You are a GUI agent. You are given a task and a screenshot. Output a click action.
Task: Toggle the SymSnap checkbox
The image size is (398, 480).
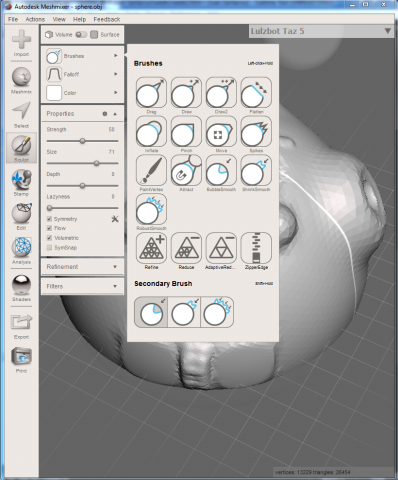pos(49,247)
